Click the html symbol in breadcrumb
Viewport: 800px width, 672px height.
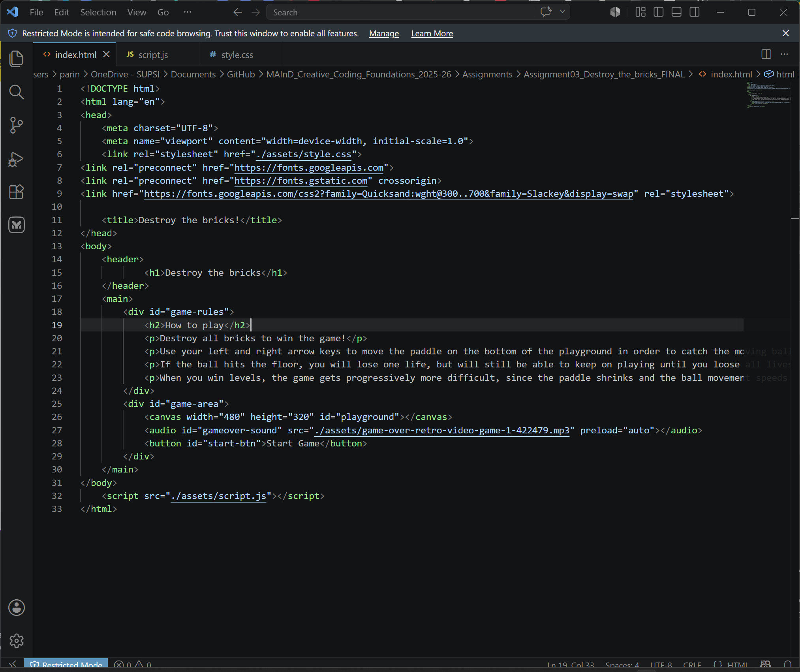(779, 74)
